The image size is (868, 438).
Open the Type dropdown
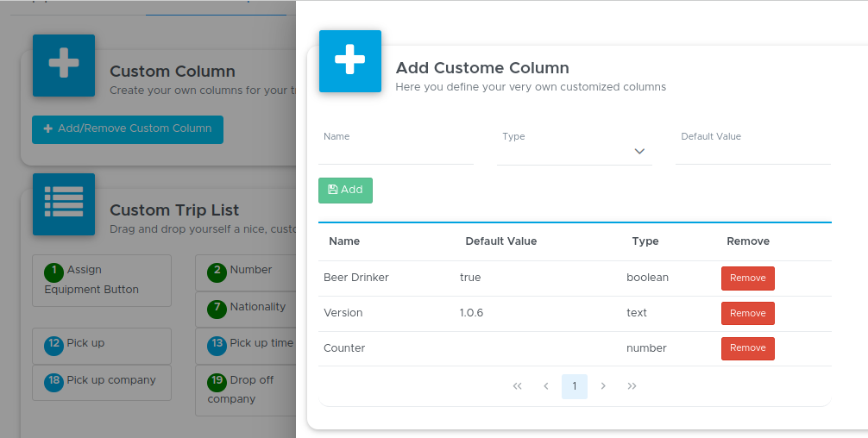(575, 153)
